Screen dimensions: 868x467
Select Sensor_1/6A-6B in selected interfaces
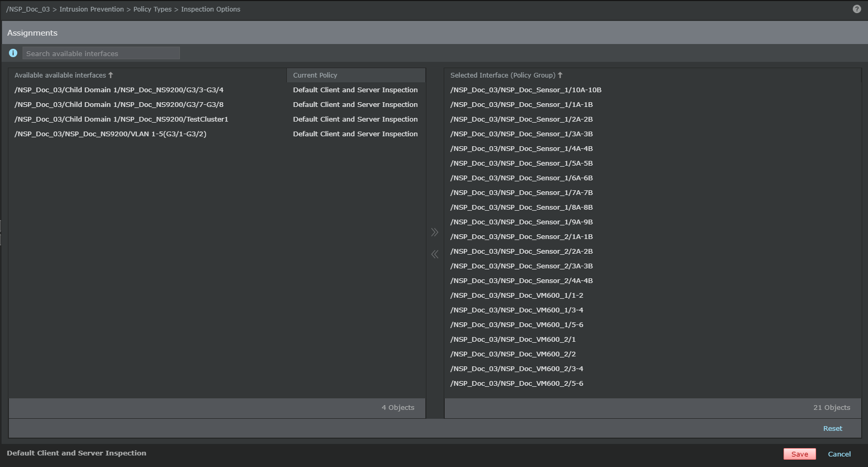pos(652,178)
